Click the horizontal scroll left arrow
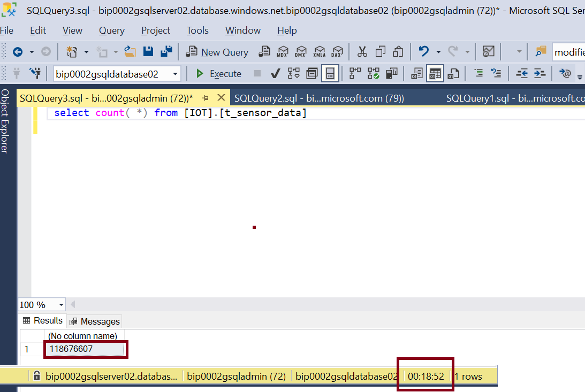 (x=73, y=304)
